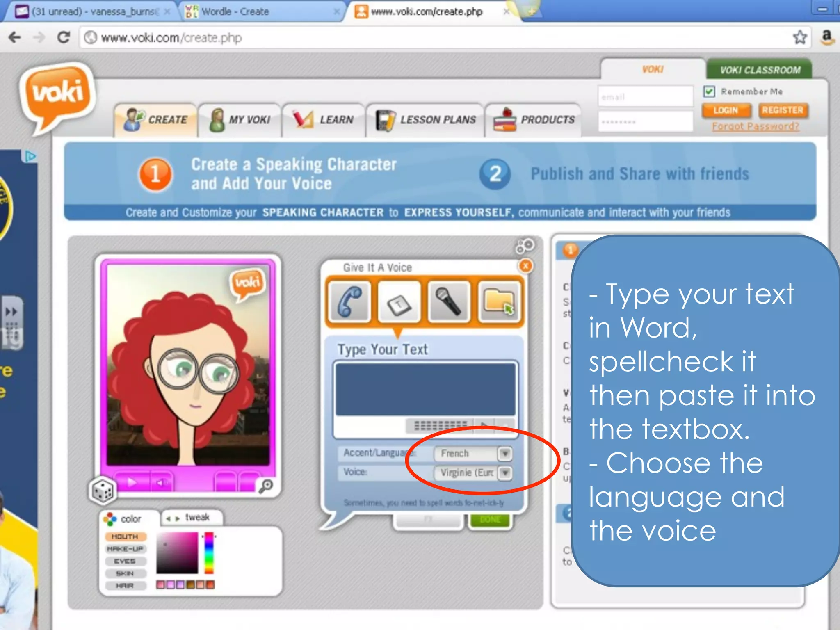
Task: Select the text-to-speech keyboard icon
Action: point(399,302)
